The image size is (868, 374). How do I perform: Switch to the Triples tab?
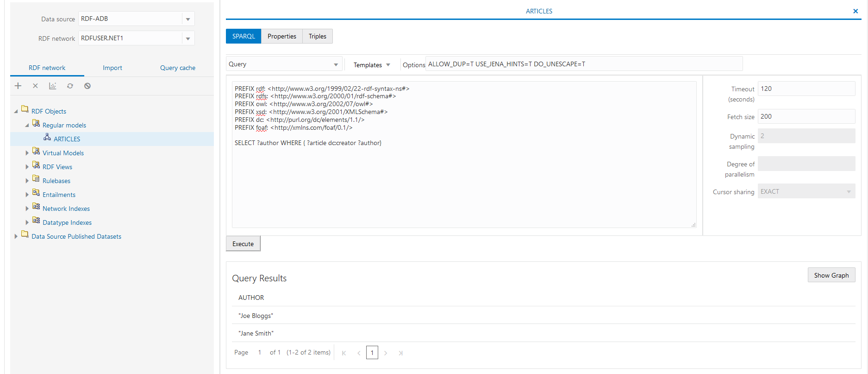(318, 36)
